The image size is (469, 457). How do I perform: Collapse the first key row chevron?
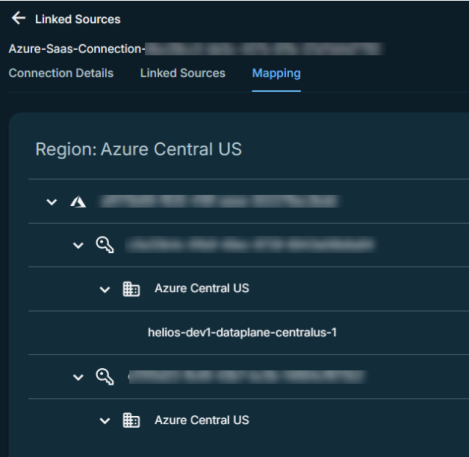pos(78,246)
